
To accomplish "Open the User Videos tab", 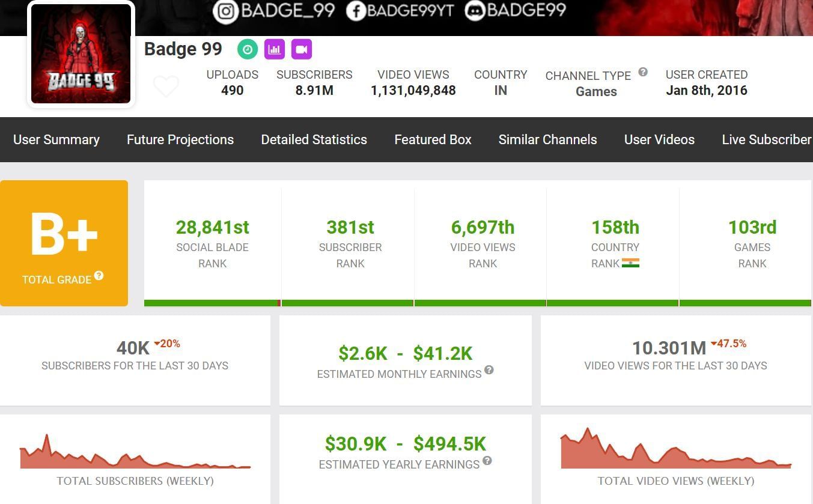I will click(659, 139).
